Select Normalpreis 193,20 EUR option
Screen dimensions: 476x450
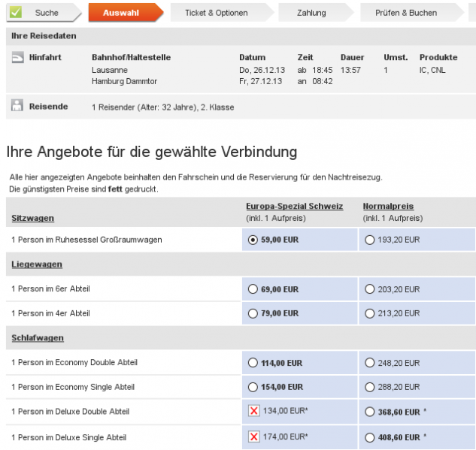pos(369,240)
